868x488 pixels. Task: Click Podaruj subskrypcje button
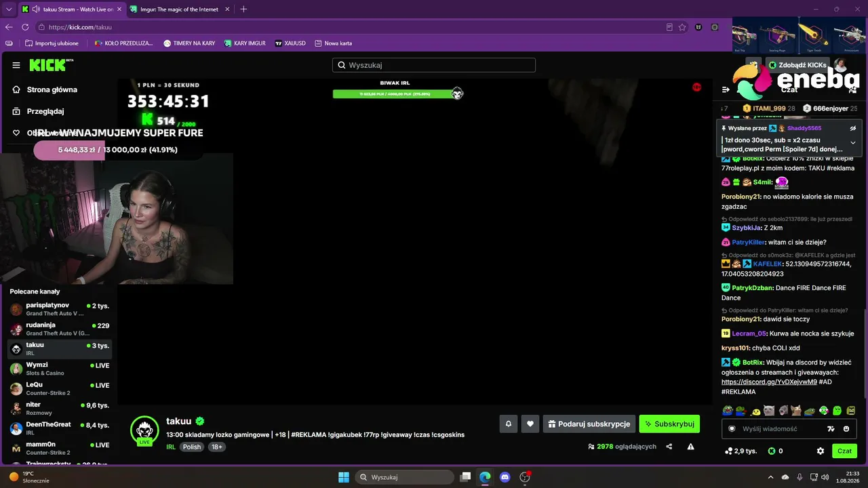point(589,424)
